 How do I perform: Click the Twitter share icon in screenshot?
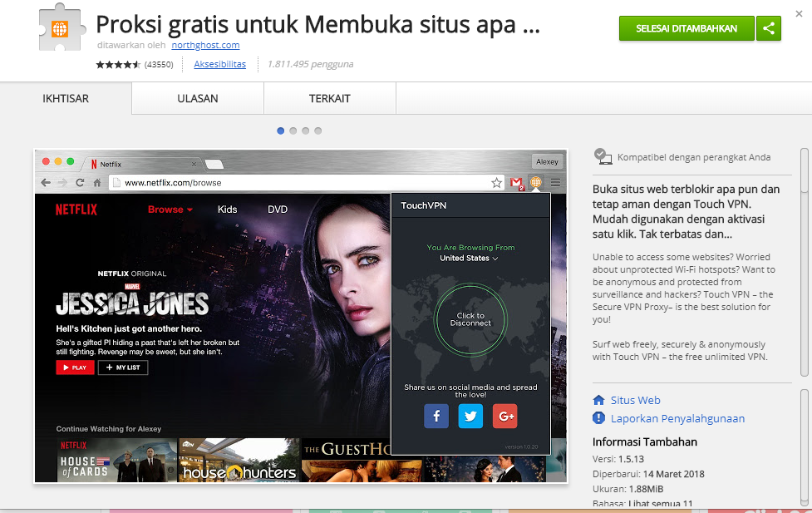tap(470, 416)
